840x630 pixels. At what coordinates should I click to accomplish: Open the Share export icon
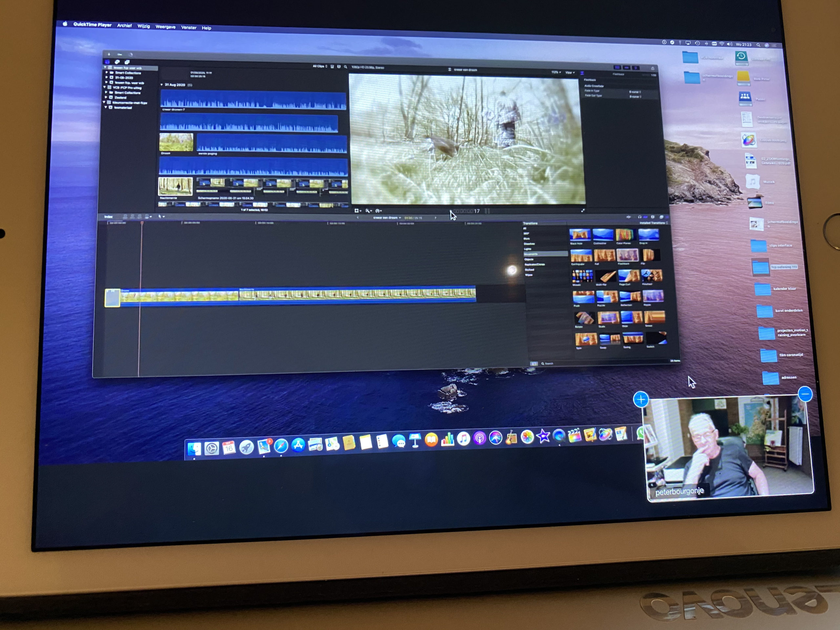coord(653,68)
